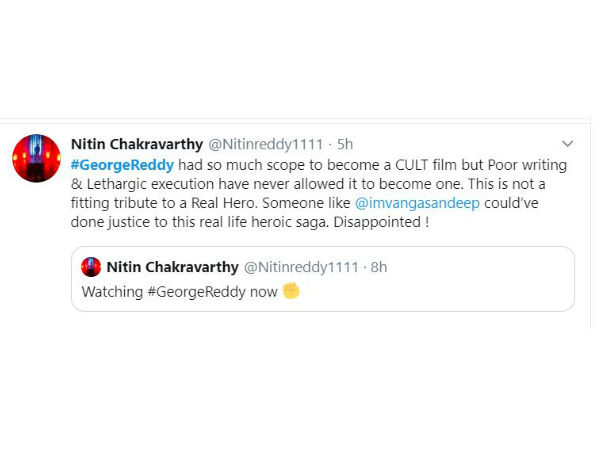Screen dimensions: 600x450
Task: Open the @Nitinreddy1111 handle beside 5h
Action: [x=266, y=144]
